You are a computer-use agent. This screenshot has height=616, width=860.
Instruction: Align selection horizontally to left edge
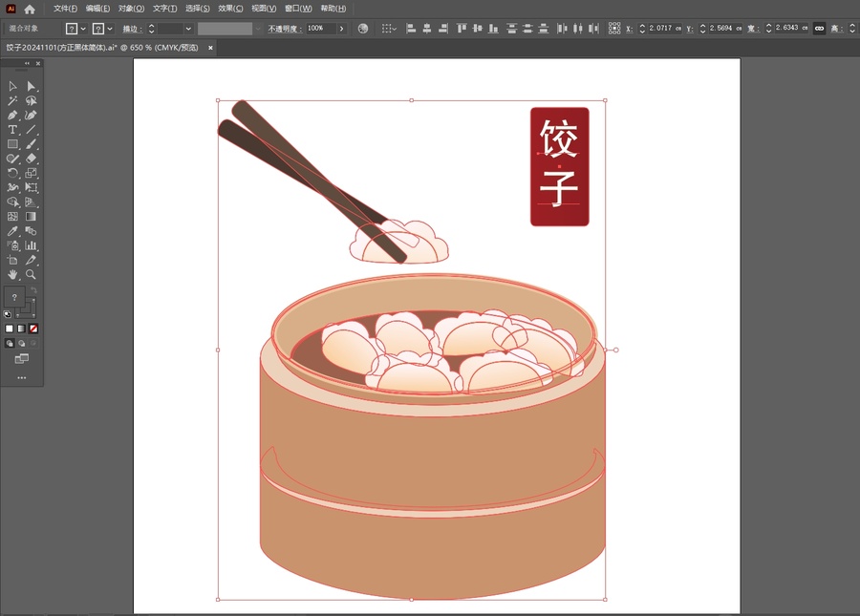[x=411, y=29]
